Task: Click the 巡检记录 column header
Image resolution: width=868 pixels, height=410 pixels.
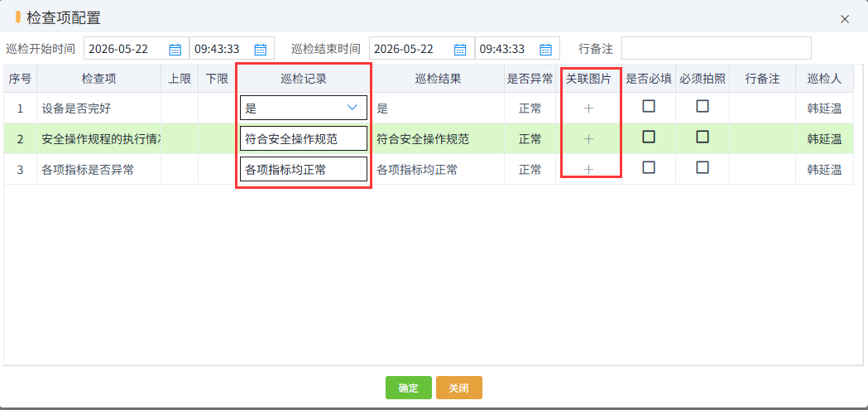Action: pyautogui.click(x=304, y=79)
